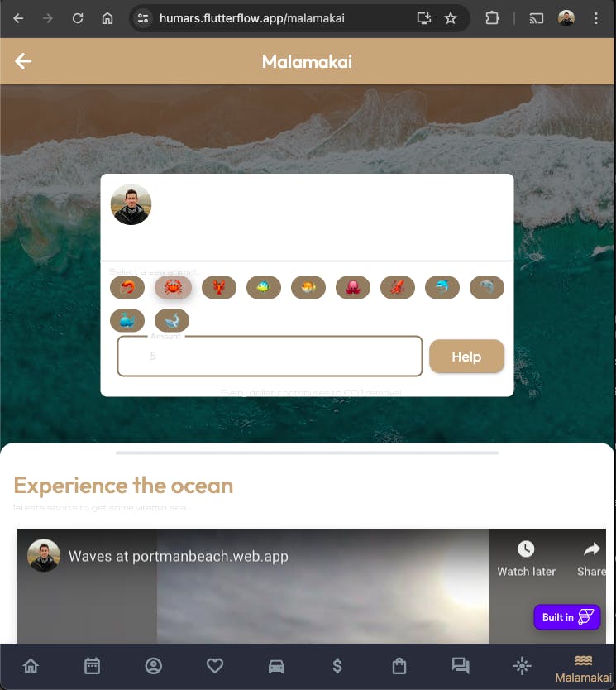
Task: Open the chat bubbles icon tab
Action: tap(461, 666)
